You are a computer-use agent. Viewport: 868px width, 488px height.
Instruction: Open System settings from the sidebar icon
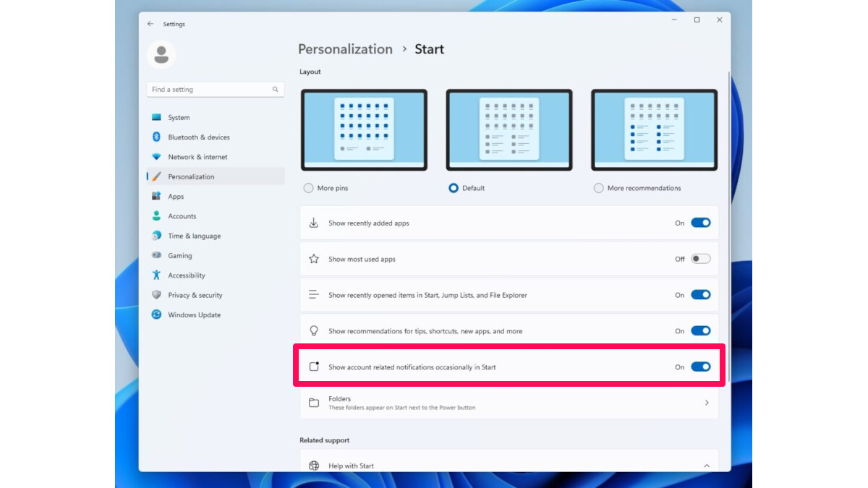(156, 117)
